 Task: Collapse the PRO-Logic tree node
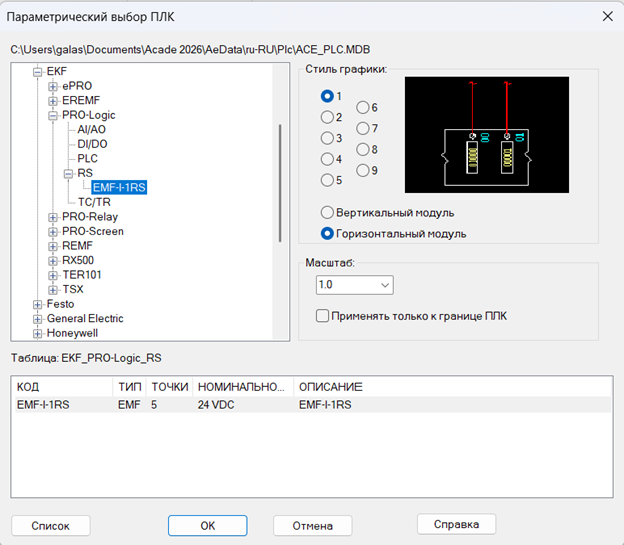tap(53, 115)
